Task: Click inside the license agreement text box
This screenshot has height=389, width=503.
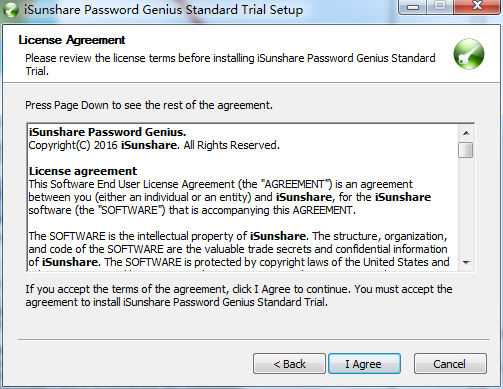Action: (x=243, y=198)
